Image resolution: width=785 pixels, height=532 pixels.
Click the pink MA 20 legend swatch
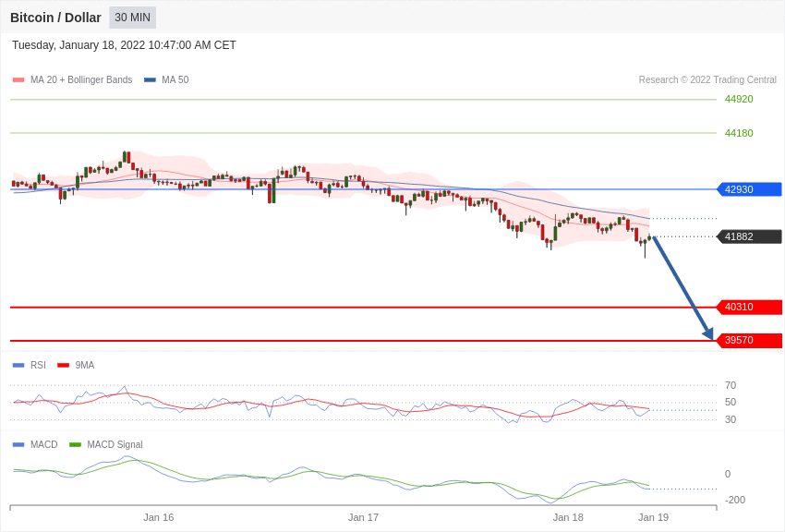(18, 79)
